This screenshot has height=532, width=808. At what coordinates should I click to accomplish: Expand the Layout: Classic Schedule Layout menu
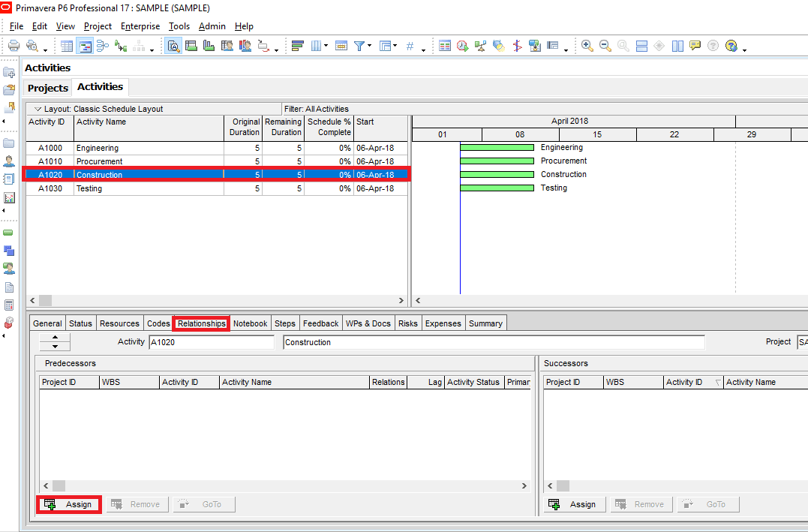[x=37, y=110]
